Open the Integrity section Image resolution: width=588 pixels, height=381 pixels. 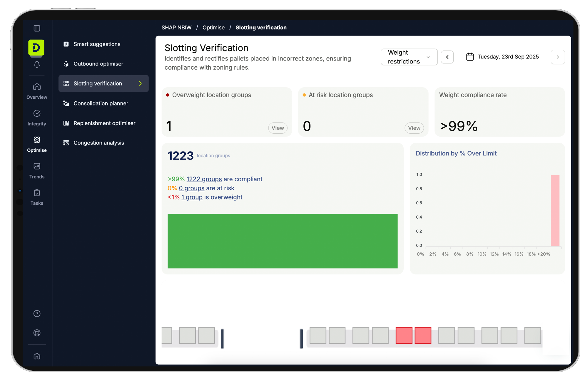[37, 118]
